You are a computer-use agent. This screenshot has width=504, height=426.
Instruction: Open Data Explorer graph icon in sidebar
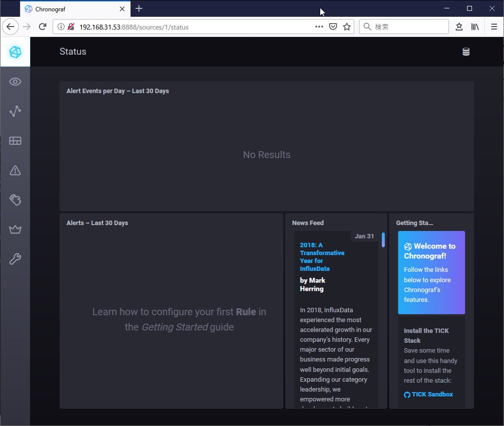pos(15,111)
